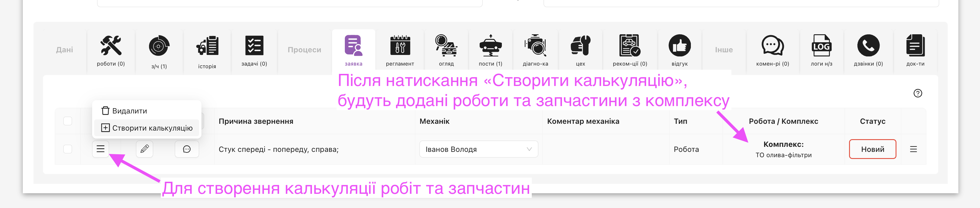Open the row actions hamburger menu on left
This screenshot has height=208, width=980.
100,149
